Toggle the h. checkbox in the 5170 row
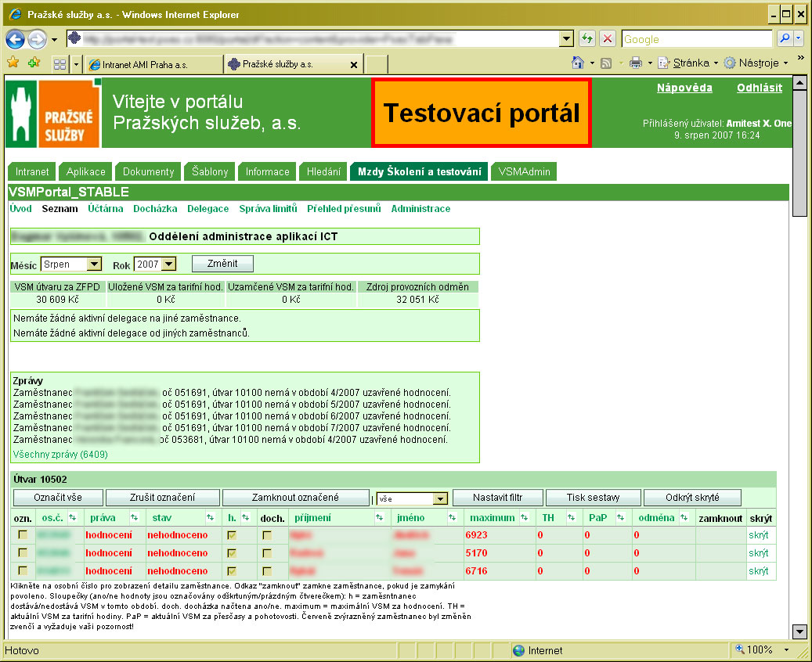This screenshot has height=662, width=812. pyautogui.click(x=232, y=553)
